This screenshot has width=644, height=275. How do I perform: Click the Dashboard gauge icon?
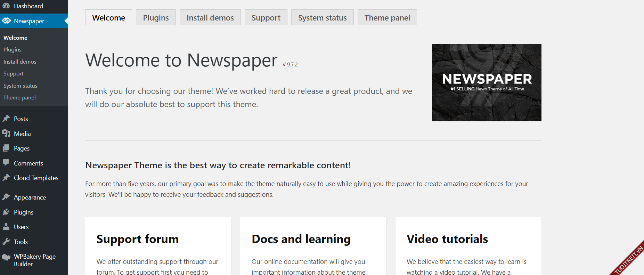tap(6, 6)
